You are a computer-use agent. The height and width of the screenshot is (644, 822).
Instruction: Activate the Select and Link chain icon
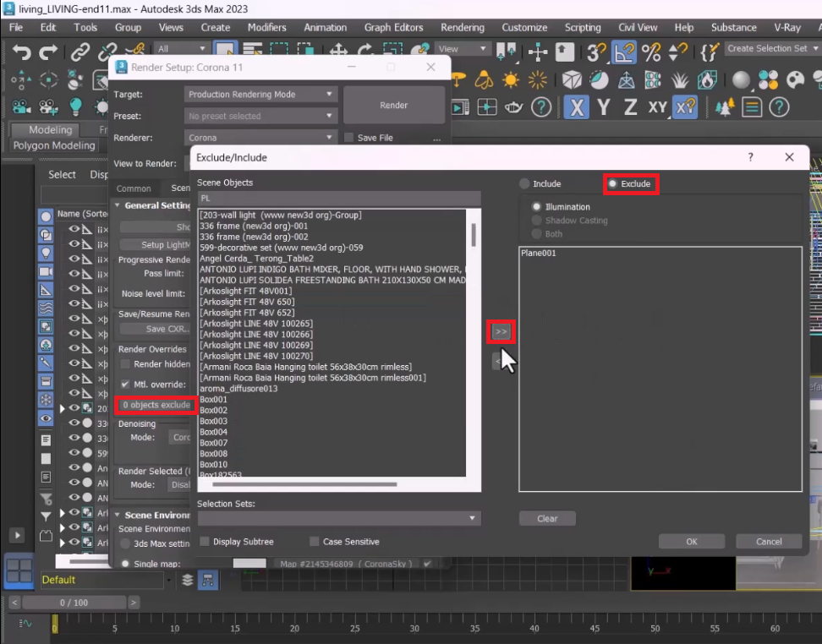(80, 52)
